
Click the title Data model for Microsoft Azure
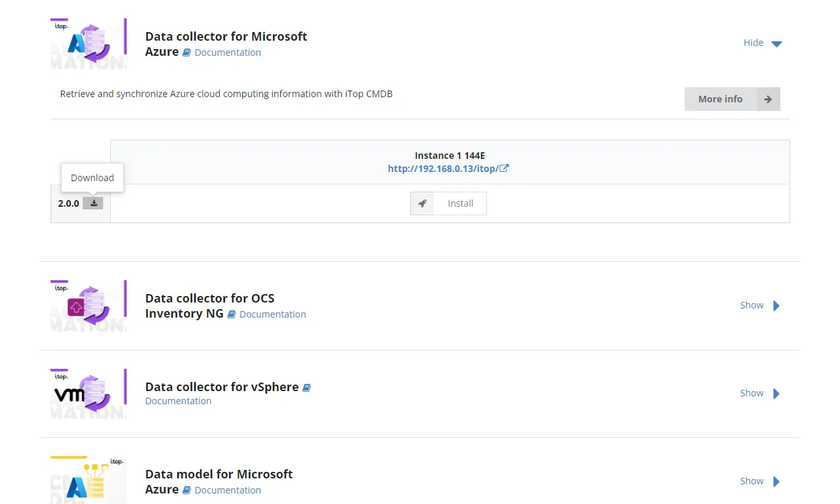(219, 482)
